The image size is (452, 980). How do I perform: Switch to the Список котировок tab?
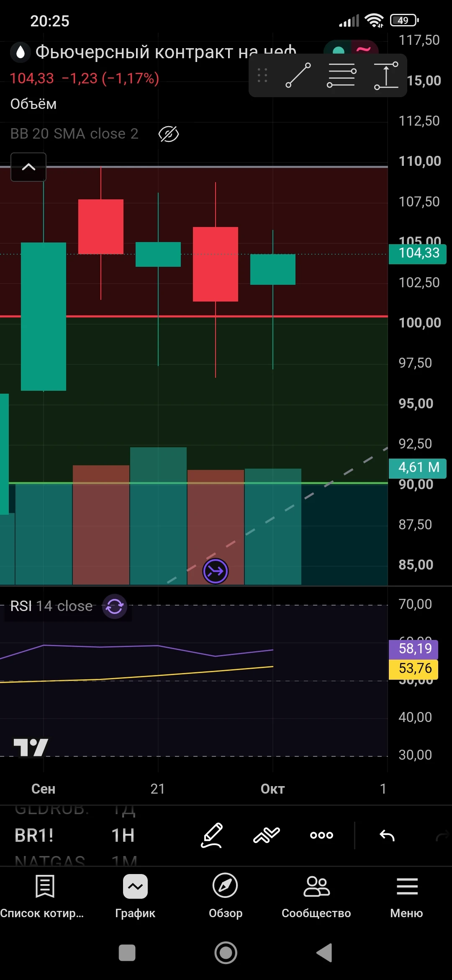coord(42,896)
